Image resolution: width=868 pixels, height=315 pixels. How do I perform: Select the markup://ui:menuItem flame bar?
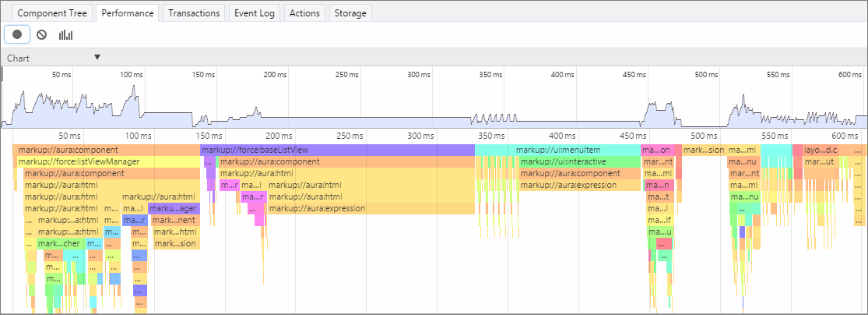pos(557,150)
